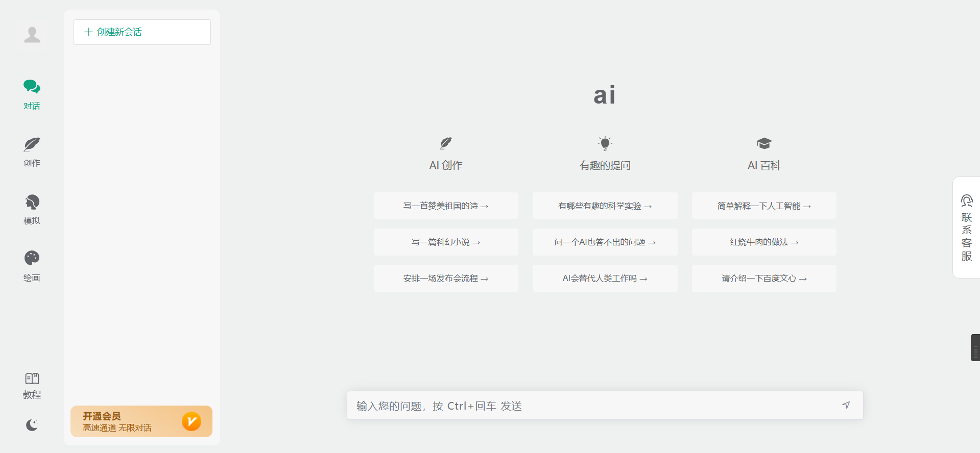
Task: Toggle dark mode moon icon
Action: [32, 425]
